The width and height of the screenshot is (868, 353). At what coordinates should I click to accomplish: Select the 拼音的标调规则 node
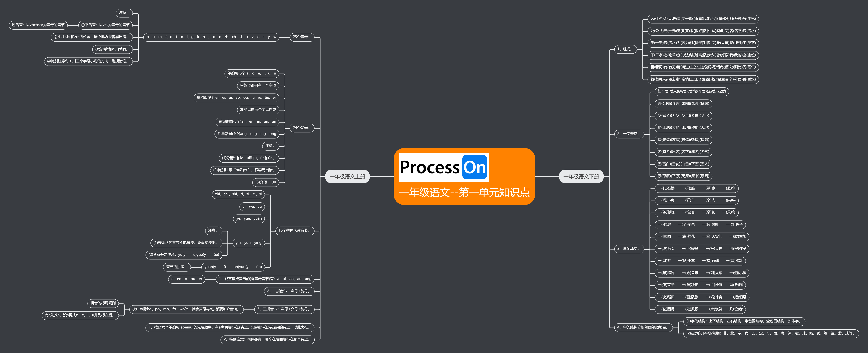pyautogui.click(x=103, y=303)
